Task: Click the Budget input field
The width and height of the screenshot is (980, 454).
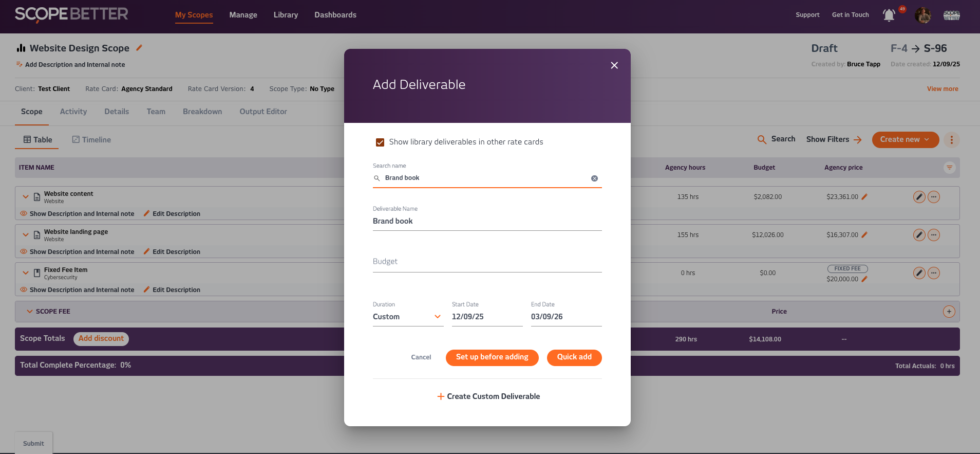Action: (x=487, y=262)
